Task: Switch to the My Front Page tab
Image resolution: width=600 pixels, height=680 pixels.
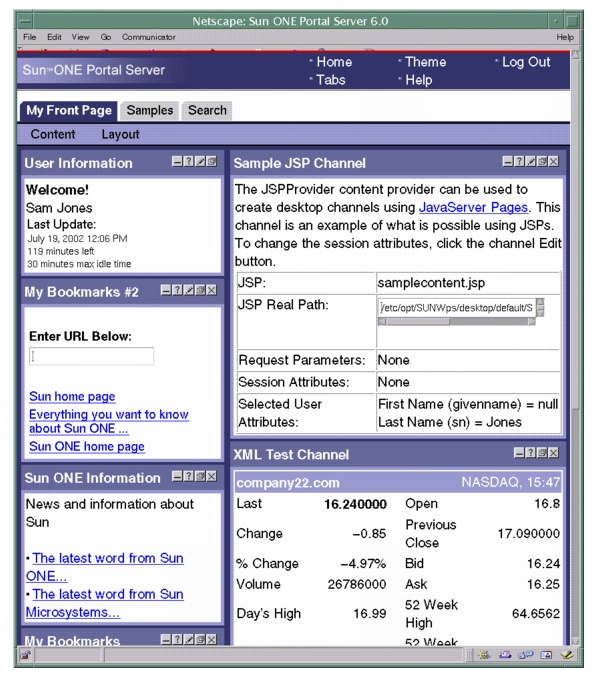Action: click(69, 111)
